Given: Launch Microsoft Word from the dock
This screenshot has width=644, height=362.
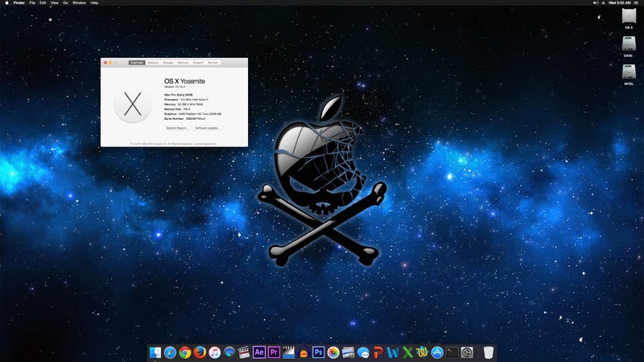Looking at the screenshot, I should [393, 352].
